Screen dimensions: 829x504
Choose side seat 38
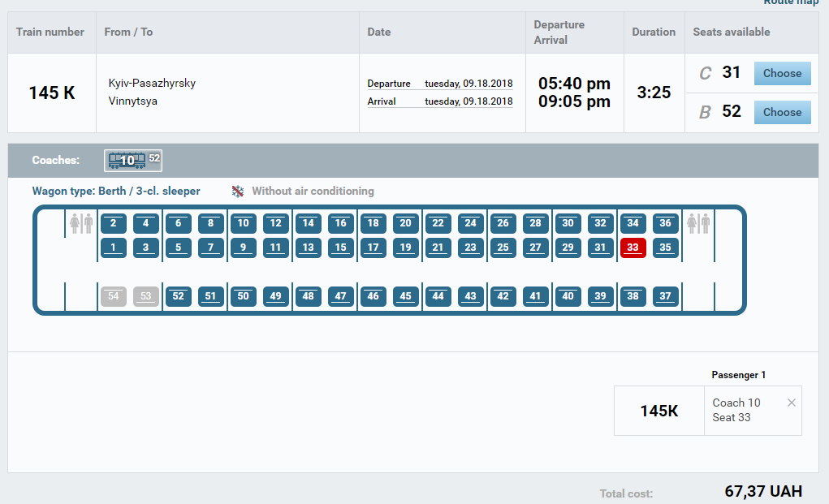tap(633, 296)
